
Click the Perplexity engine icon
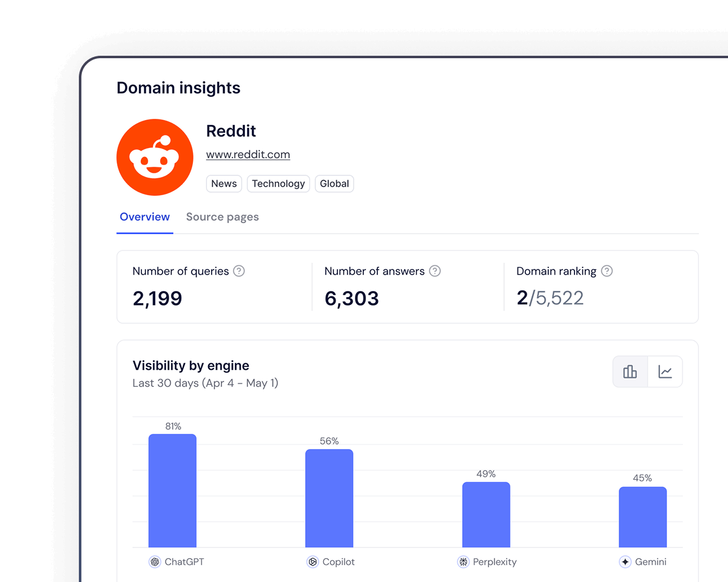[463, 562]
